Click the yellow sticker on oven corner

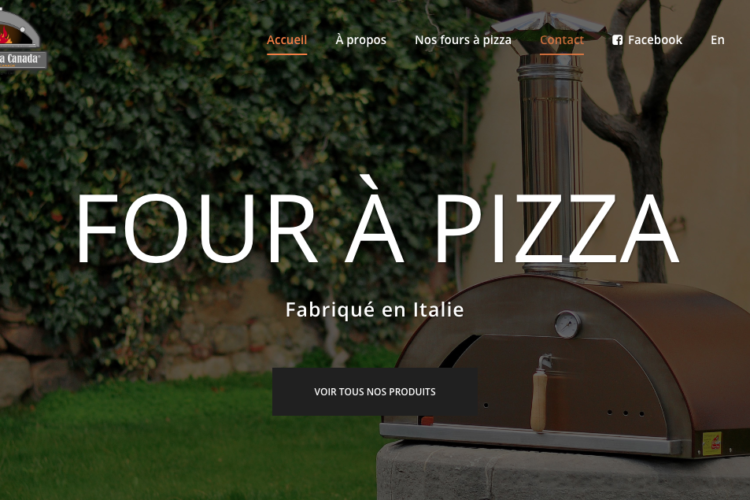click(x=711, y=443)
